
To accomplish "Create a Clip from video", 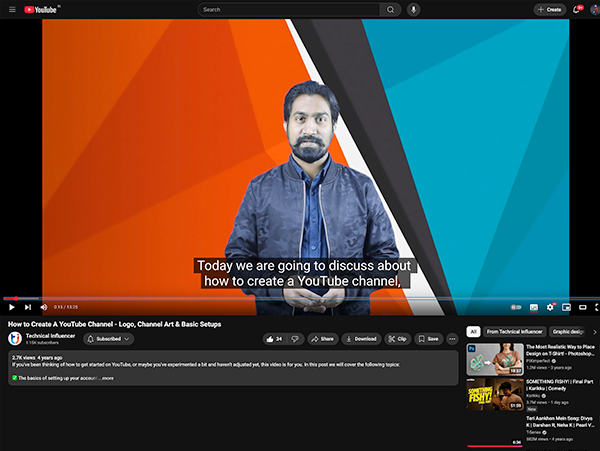I will (397, 339).
